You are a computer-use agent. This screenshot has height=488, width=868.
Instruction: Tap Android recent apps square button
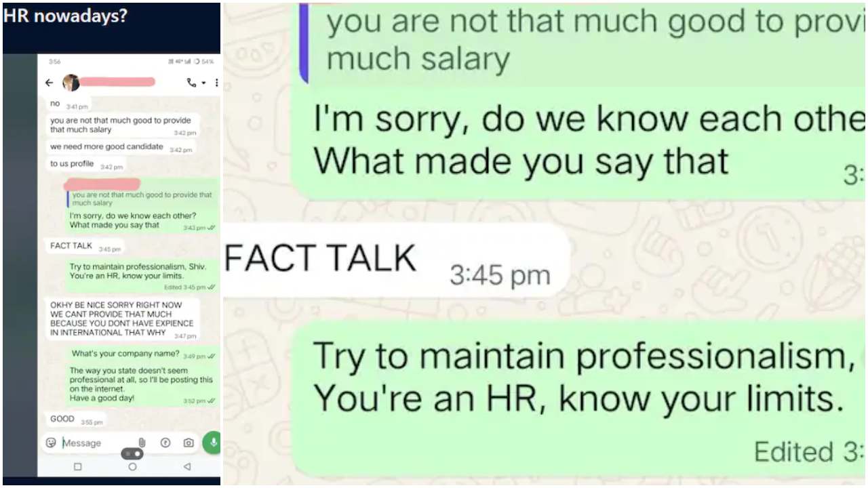[x=77, y=467]
